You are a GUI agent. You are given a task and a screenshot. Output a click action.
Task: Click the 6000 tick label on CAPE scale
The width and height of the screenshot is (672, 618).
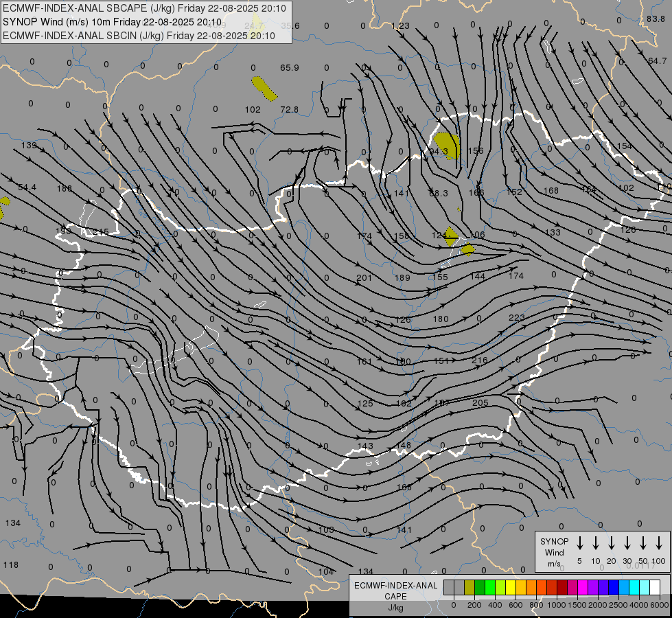tap(660, 605)
